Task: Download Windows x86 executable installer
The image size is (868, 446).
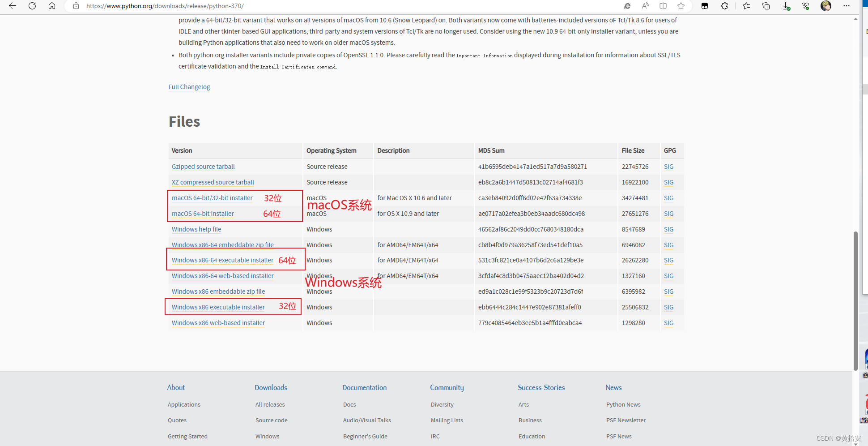Action: tap(218, 307)
